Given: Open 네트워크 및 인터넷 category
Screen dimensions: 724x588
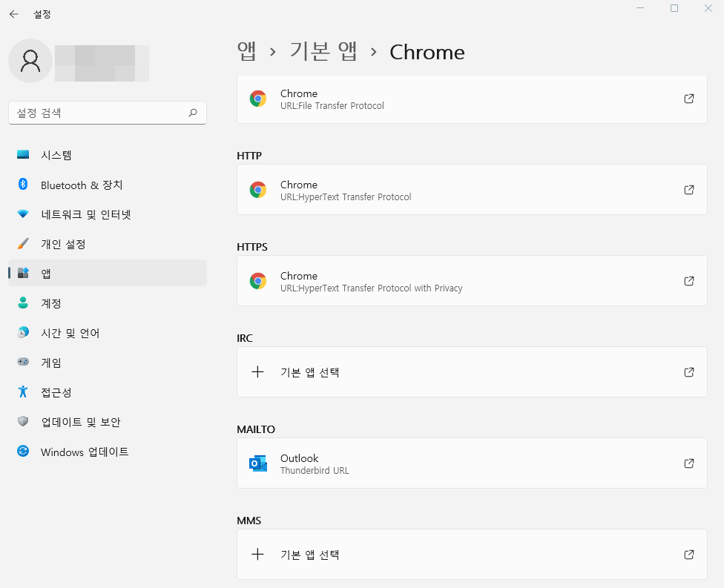Looking at the screenshot, I should pyautogui.click(x=107, y=214).
